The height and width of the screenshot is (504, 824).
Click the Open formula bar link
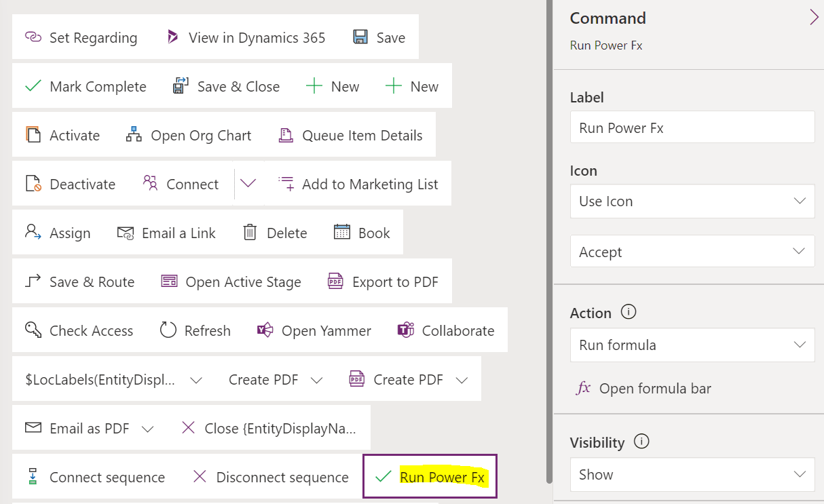655,388
